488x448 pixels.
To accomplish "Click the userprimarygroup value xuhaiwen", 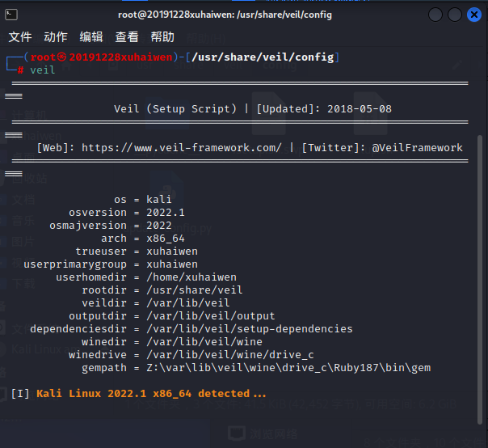I will coord(172,264).
